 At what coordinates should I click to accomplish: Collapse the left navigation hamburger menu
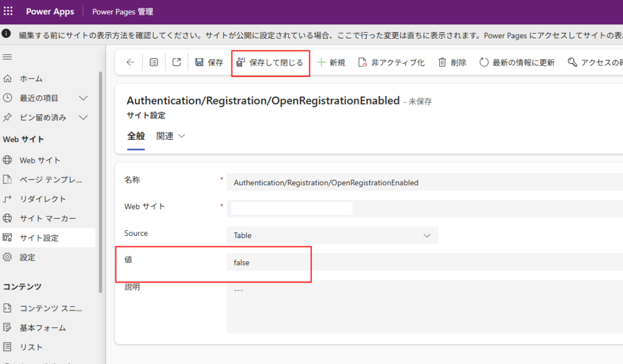[7, 57]
